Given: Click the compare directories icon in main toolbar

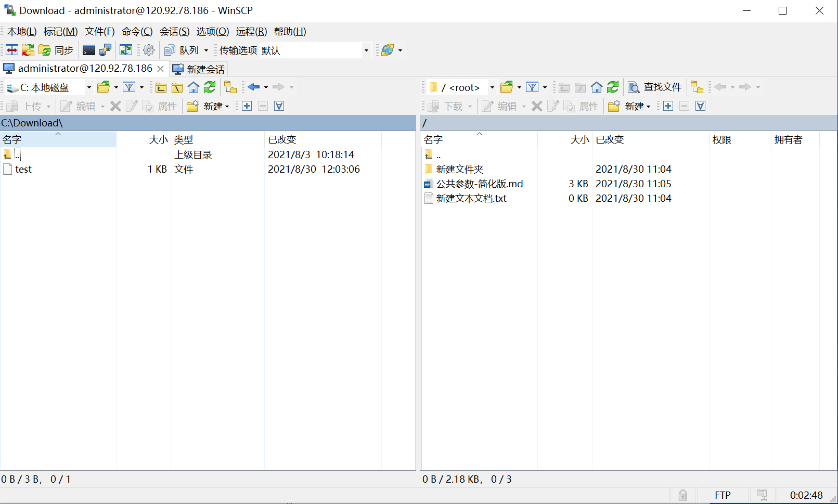Looking at the screenshot, I should [x=12, y=50].
